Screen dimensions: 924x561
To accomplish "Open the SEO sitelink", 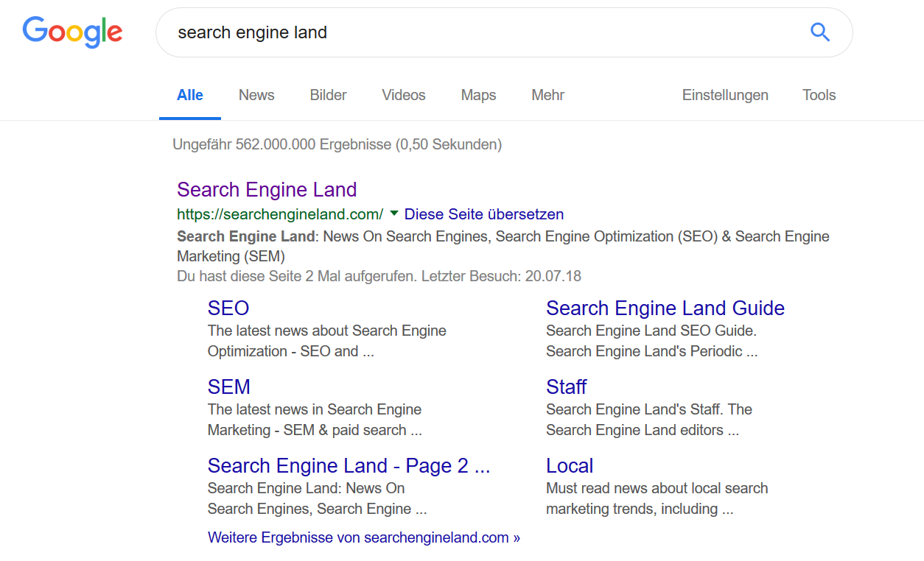I will tap(228, 308).
